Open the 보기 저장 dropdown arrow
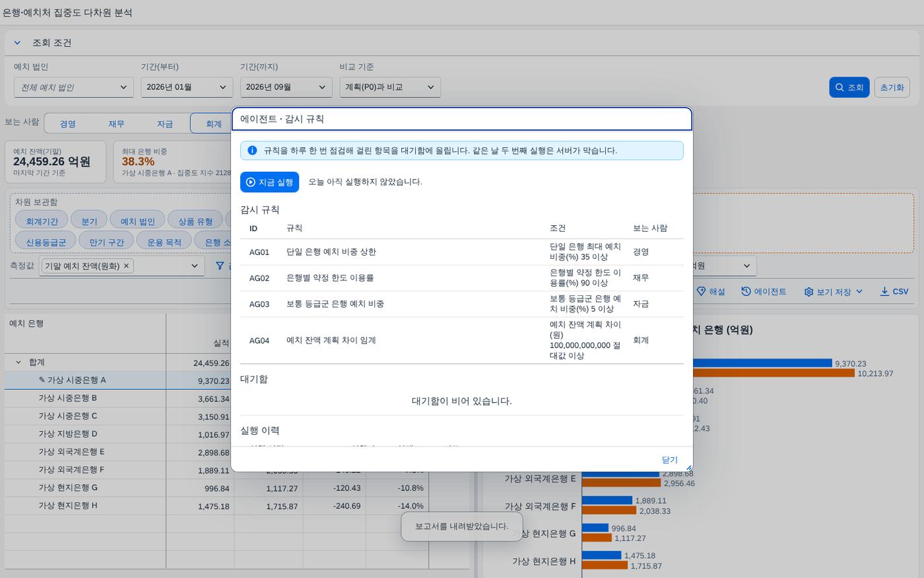Viewport: 924px width, 578px height. (859, 291)
